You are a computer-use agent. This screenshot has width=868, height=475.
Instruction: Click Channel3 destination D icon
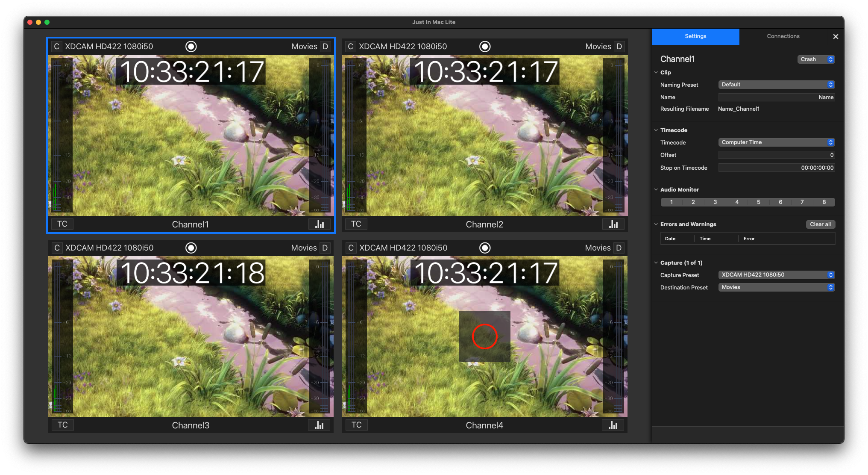click(325, 248)
